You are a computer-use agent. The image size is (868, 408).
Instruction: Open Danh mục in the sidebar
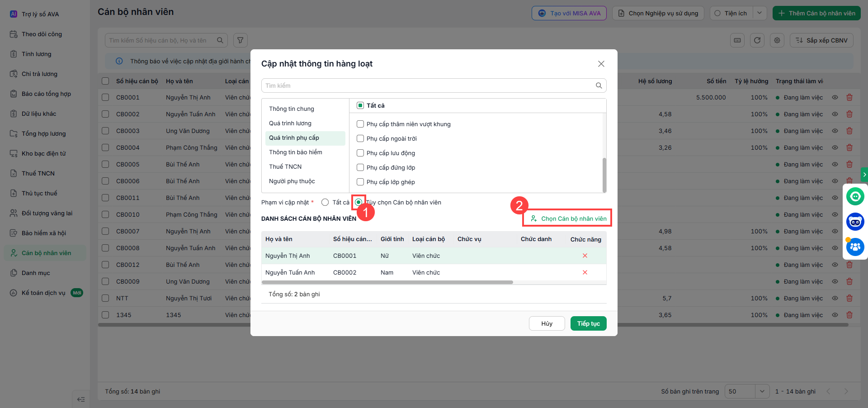[x=45, y=273]
